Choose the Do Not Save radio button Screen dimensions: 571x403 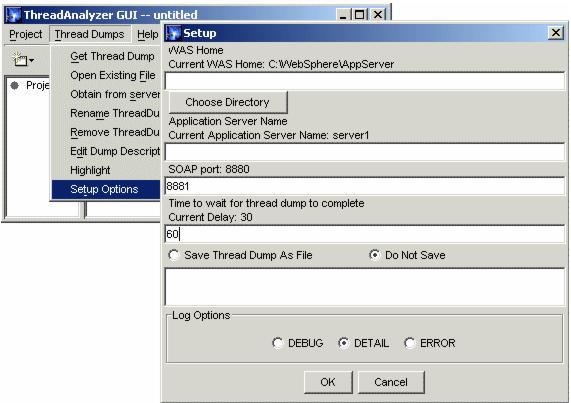(x=374, y=255)
